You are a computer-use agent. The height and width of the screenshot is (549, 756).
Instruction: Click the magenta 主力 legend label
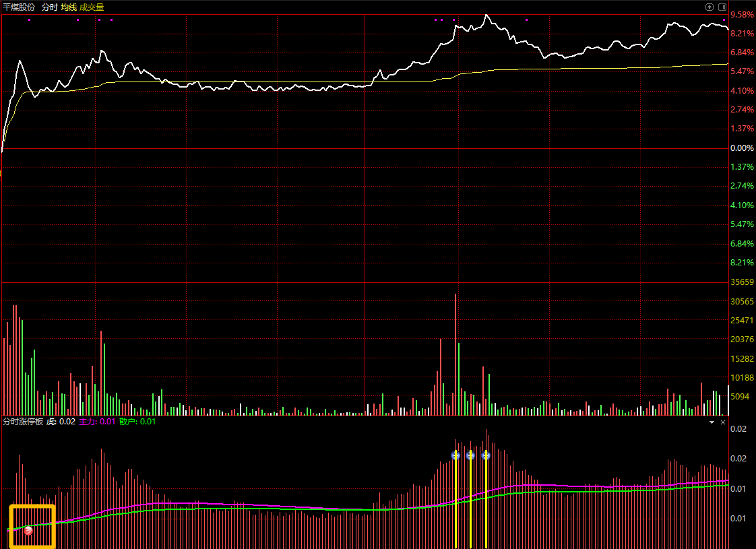coord(88,422)
